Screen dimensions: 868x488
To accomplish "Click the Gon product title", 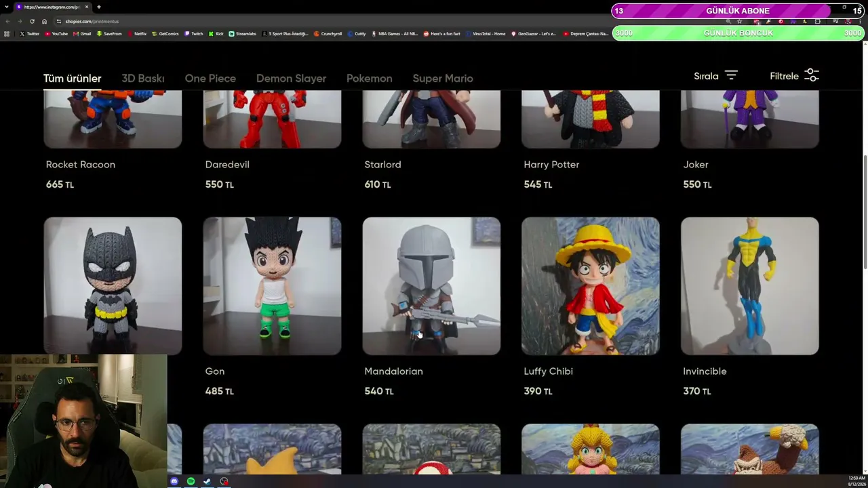I will coord(215,371).
